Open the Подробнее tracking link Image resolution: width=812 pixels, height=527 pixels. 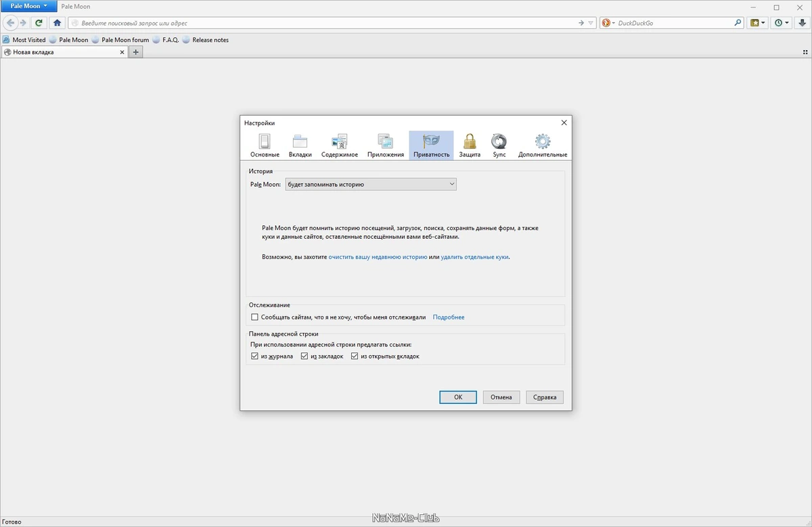[x=449, y=317]
